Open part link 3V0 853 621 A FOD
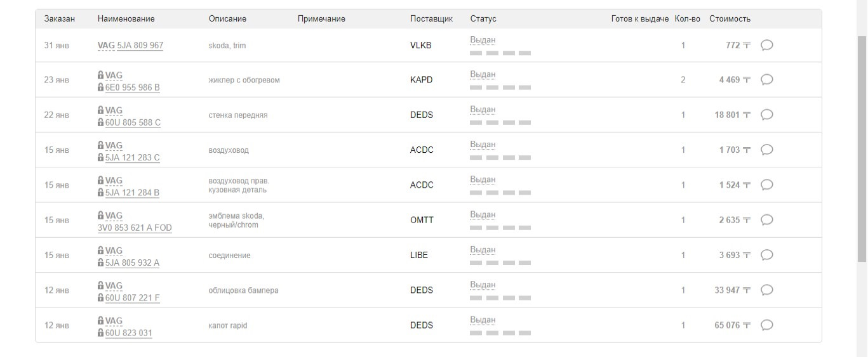Image resolution: width=868 pixels, height=357 pixels. pos(134,228)
